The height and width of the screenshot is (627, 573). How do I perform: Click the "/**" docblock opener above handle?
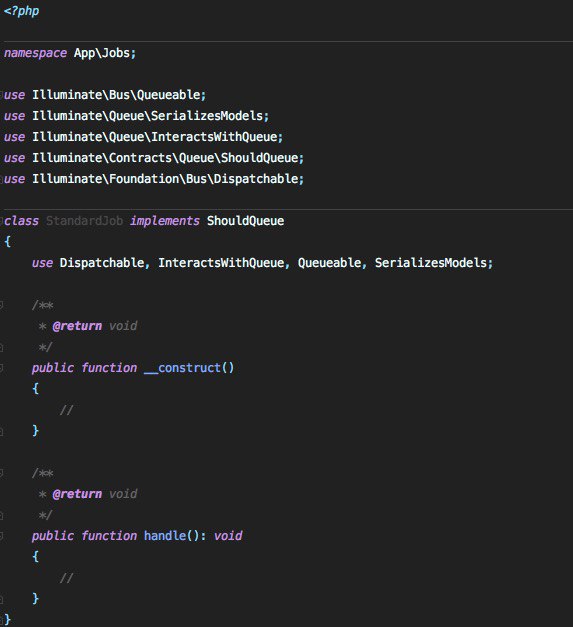[42, 473]
